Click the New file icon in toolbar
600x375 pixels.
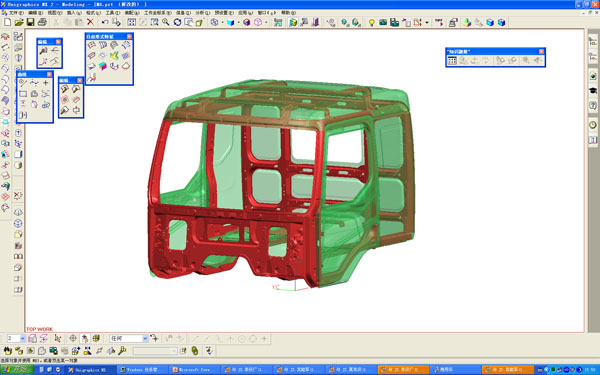[7, 22]
